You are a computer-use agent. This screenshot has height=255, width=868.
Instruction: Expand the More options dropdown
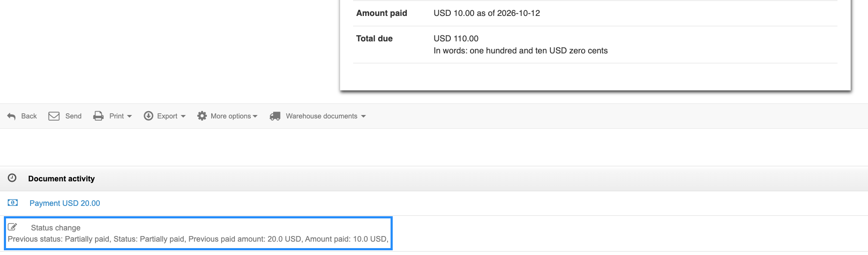pyautogui.click(x=228, y=116)
